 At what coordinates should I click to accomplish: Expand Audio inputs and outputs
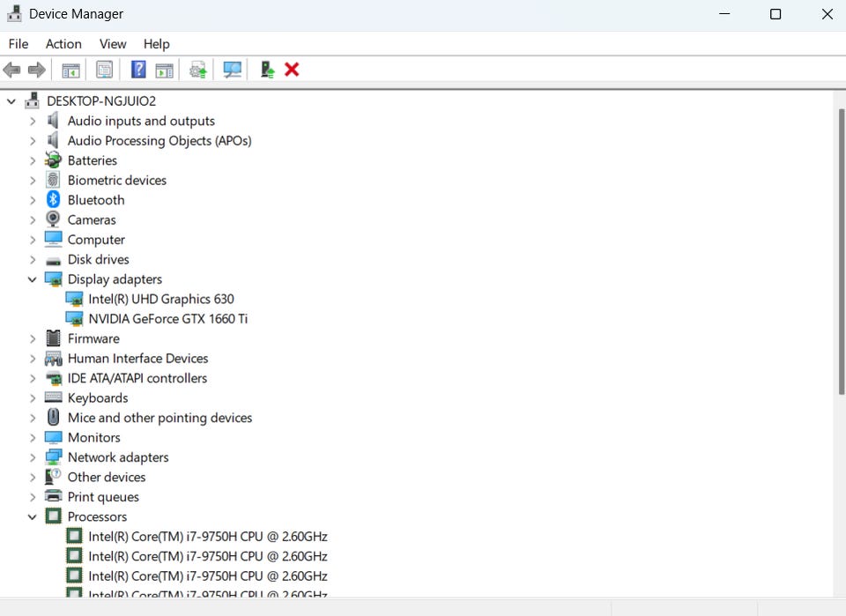pos(33,121)
